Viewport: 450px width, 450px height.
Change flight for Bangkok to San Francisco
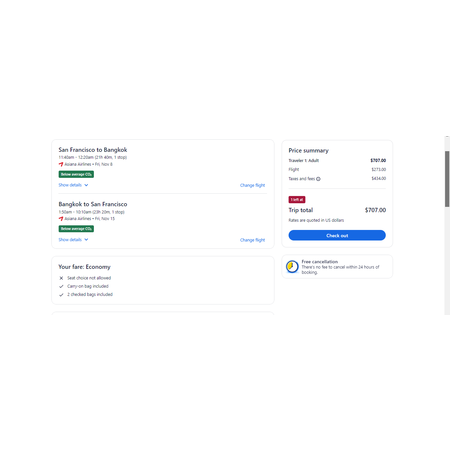click(252, 240)
